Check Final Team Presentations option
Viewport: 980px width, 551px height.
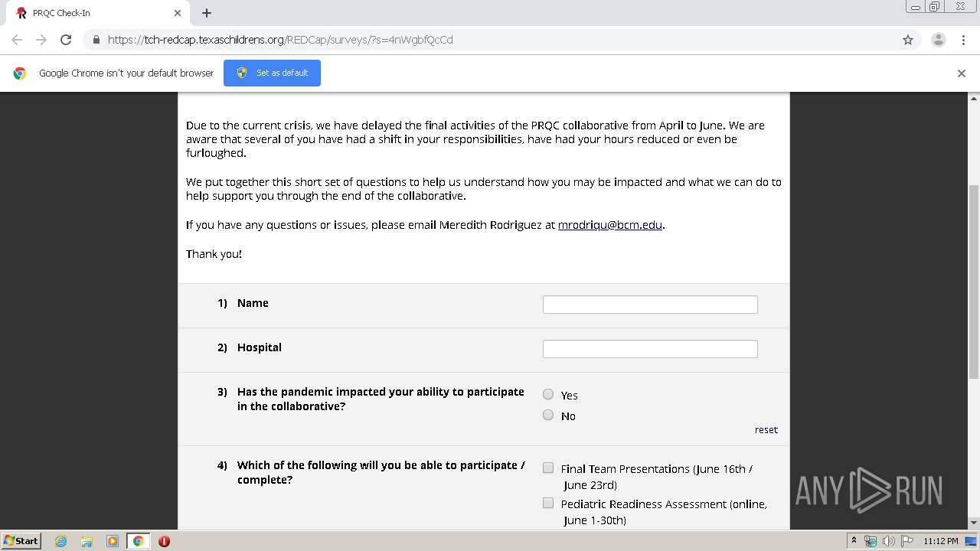coord(548,468)
